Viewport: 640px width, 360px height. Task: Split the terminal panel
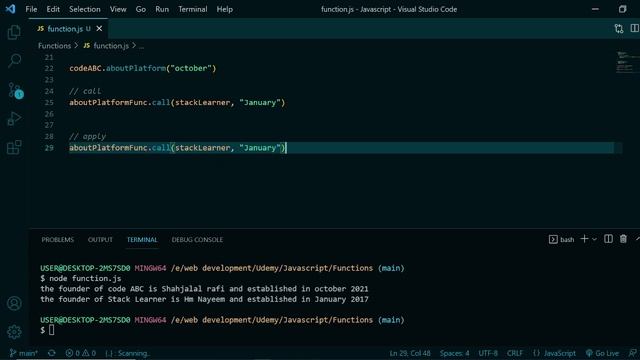click(x=608, y=239)
